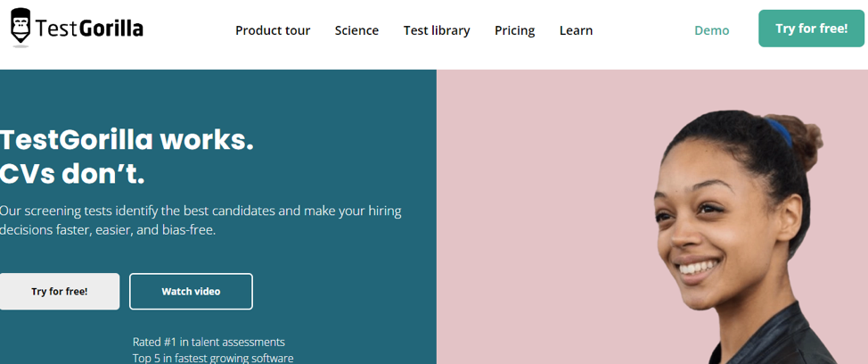Click the screening tests description paragraph
Viewport: 868px width, 364px height.
coord(201,220)
